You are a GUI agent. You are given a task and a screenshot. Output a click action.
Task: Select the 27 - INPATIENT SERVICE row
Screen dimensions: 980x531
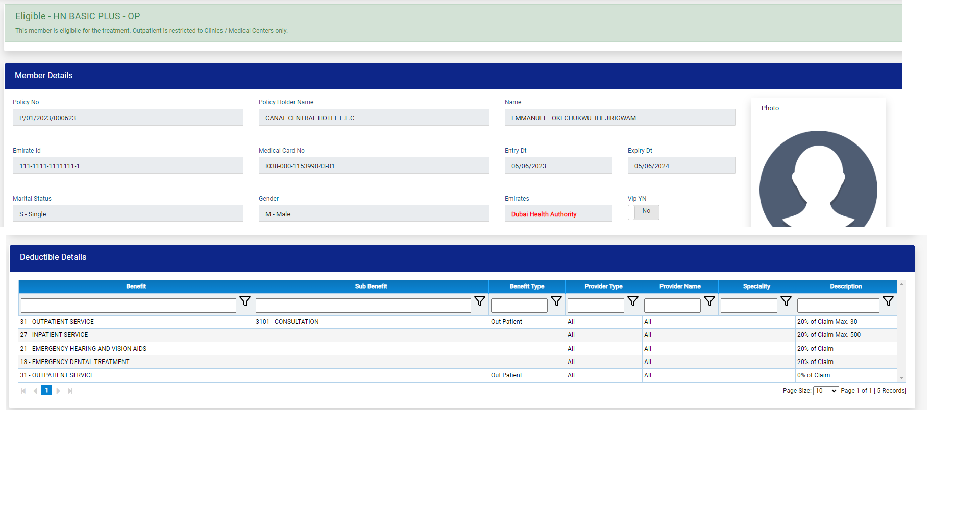pos(136,335)
